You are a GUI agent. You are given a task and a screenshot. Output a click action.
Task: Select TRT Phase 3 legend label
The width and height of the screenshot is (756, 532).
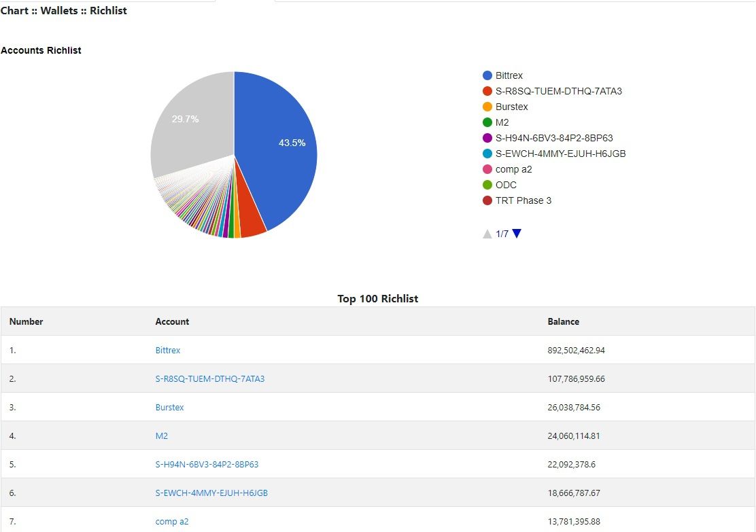523,200
